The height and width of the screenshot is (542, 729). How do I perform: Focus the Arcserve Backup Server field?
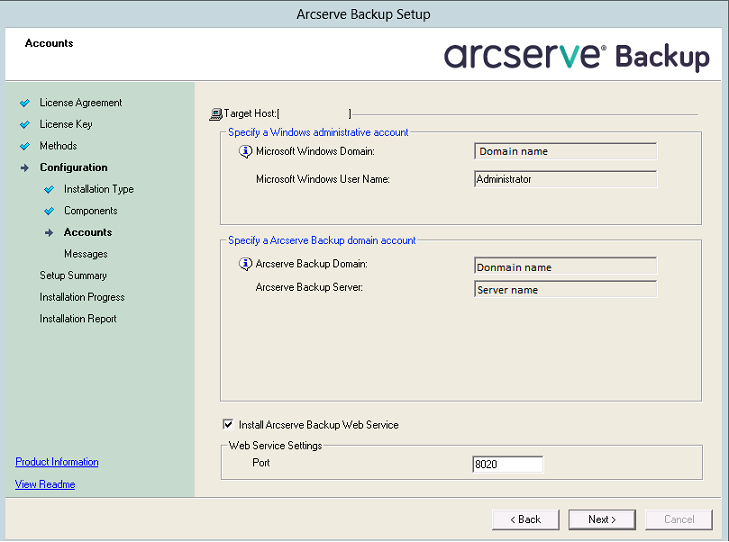pos(565,290)
